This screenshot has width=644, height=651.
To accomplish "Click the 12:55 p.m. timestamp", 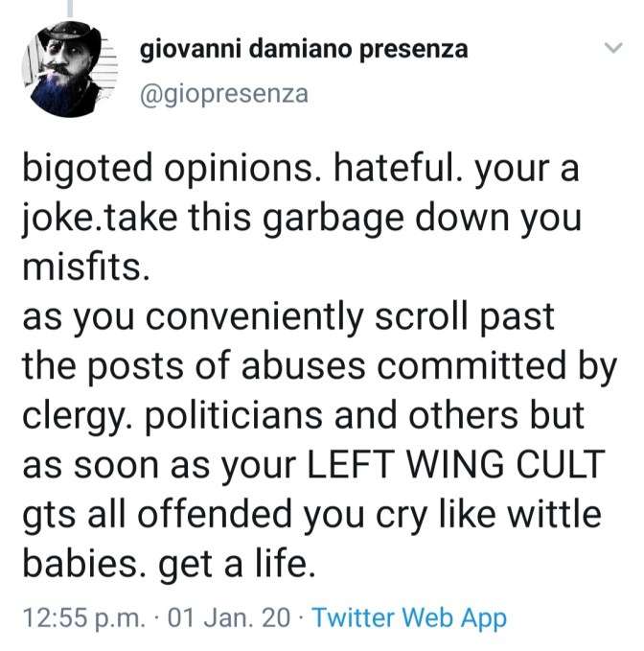I will (83, 618).
